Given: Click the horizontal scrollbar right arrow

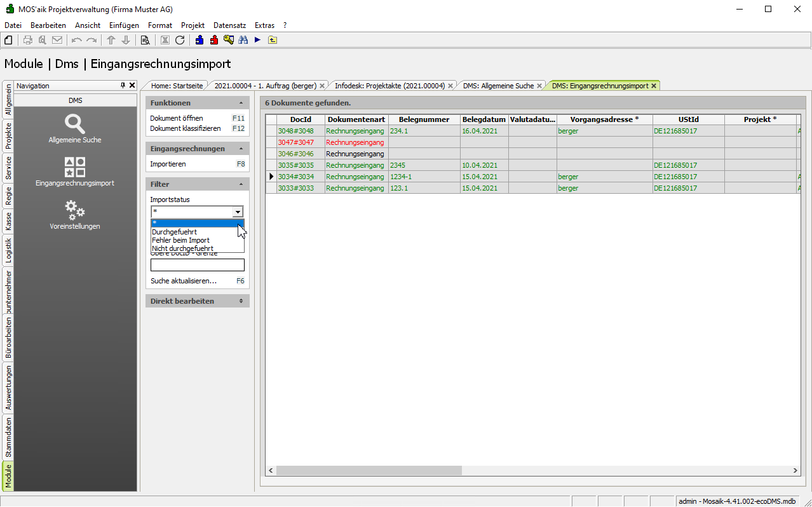Looking at the screenshot, I should 795,471.
